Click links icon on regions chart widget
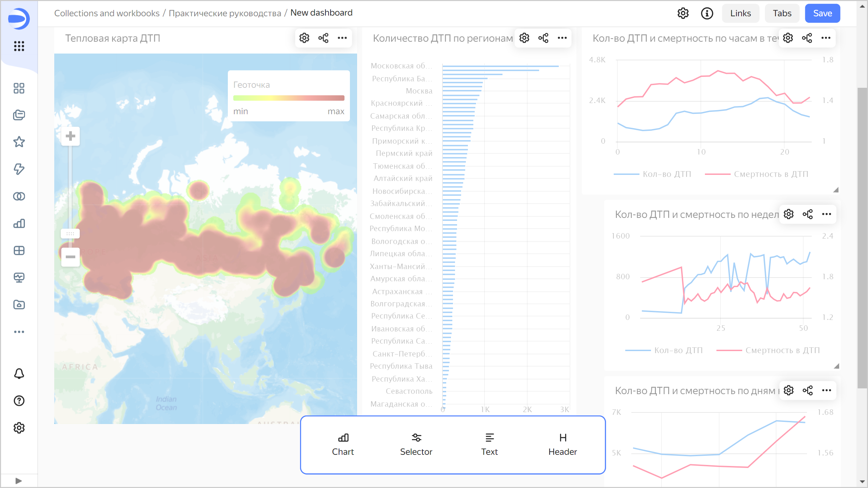 (x=543, y=38)
